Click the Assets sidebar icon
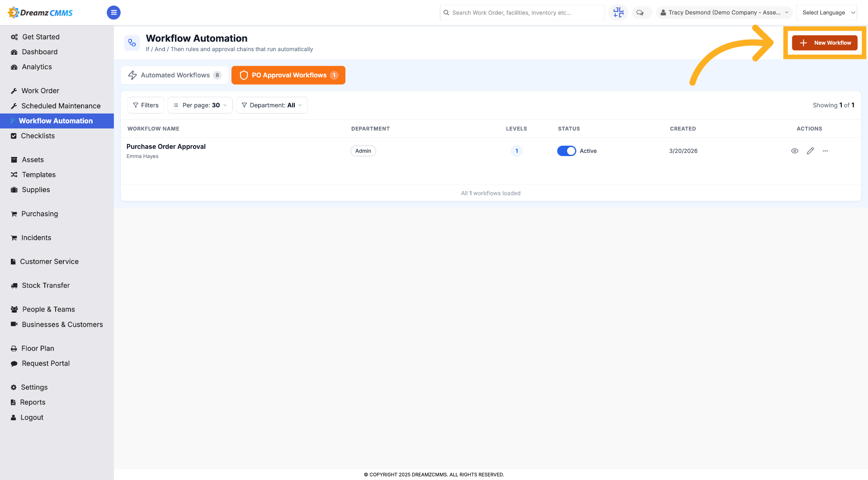Screen dimensions: 868x480 (14, 160)
